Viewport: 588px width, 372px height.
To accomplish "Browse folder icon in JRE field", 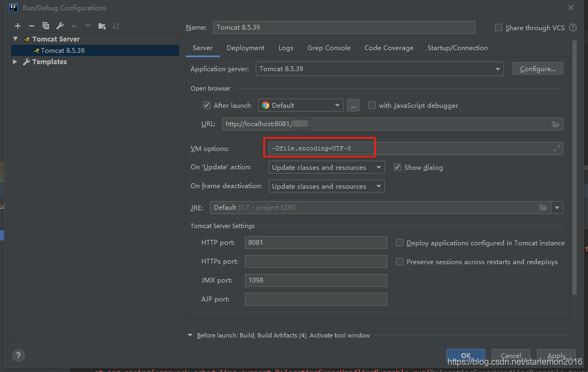I will point(543,207).
